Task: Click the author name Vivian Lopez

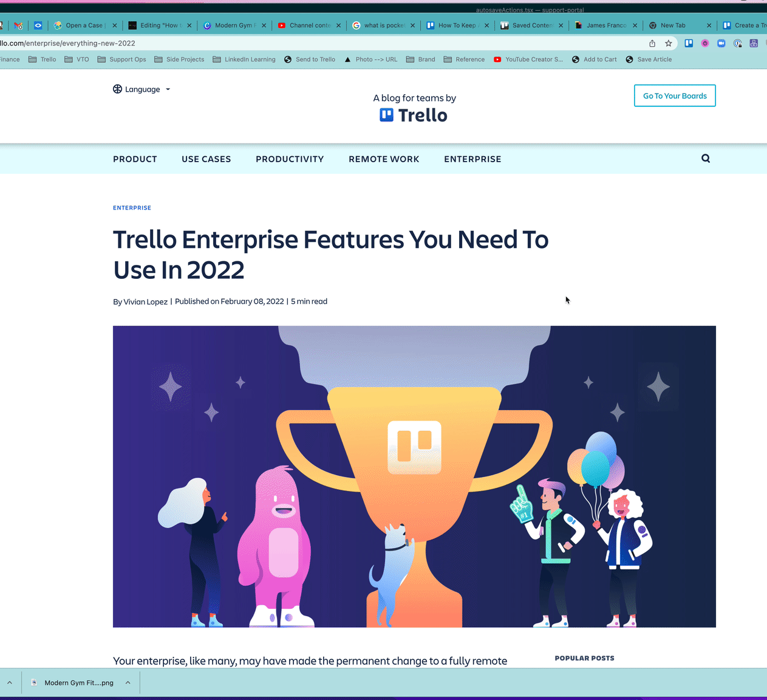Action: (145, 301)
